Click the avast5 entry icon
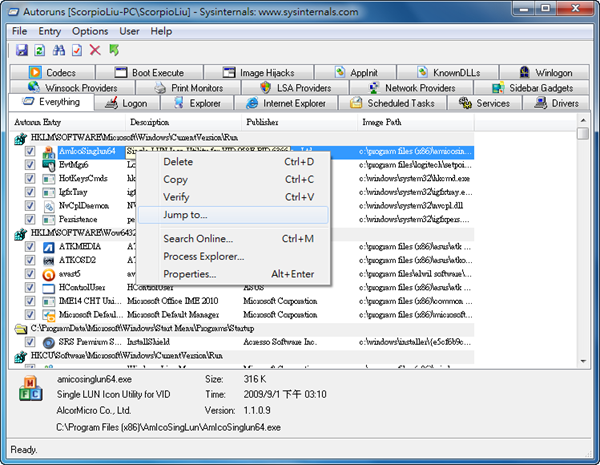Image resolution: width=600 pixels, height=465 pixels. pyautogui.click(x=49, y=273)
